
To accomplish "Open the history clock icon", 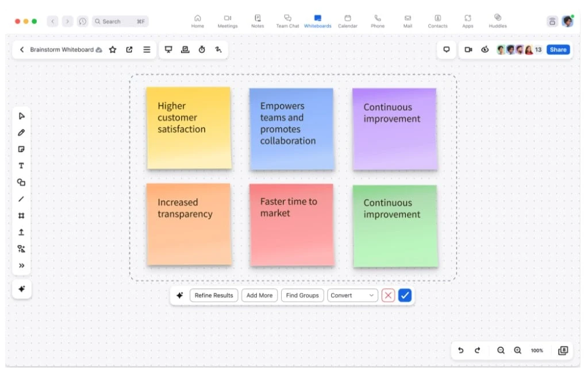I will [83, 21].
